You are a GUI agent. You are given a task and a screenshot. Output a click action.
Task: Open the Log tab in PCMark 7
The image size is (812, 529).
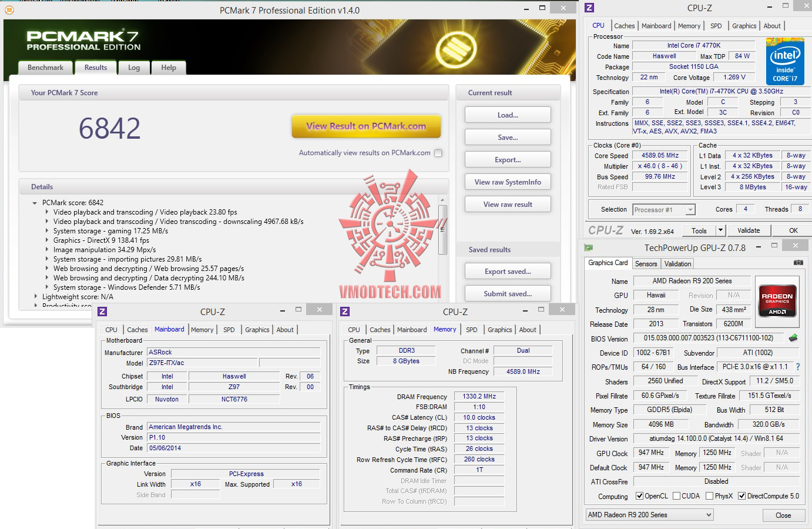pyautogui.click(x=134, y=68)
